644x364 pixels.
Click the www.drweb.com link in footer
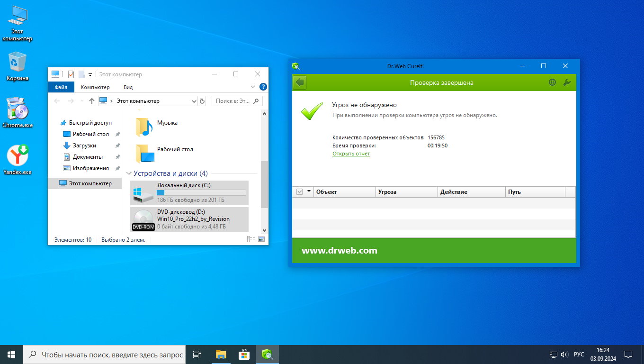tap(339, 251)
